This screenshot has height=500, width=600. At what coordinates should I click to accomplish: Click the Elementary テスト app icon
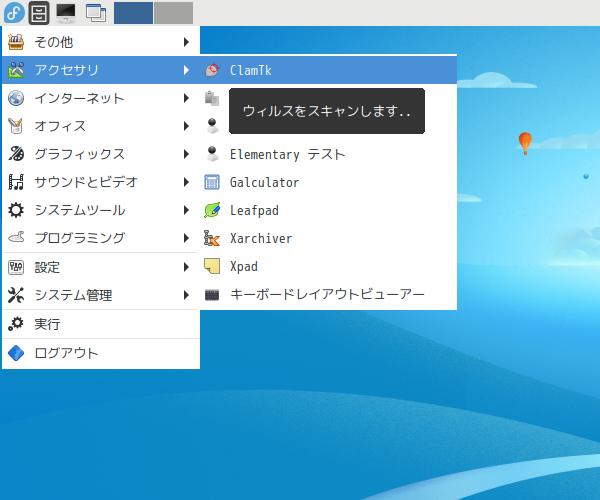coord(212,154)
